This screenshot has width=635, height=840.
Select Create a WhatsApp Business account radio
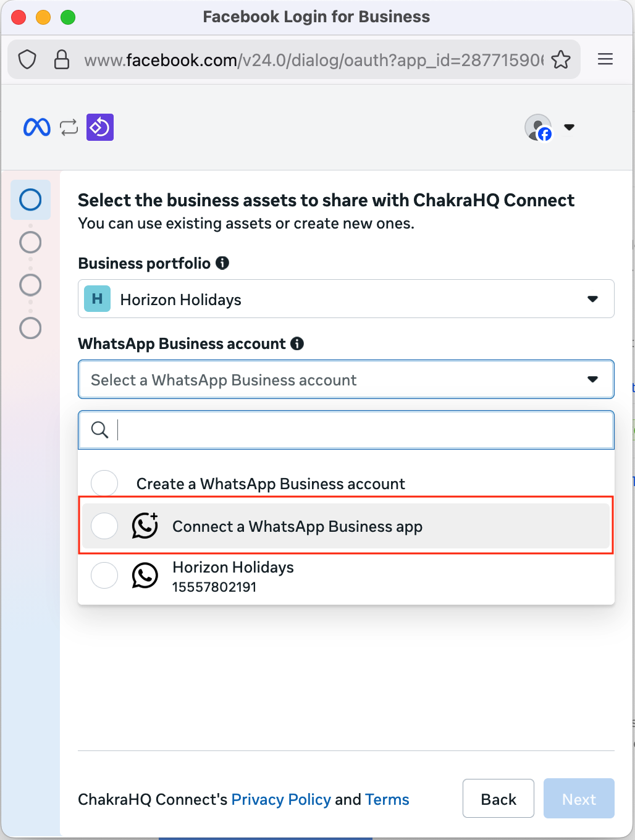click(x=104, y=483)
